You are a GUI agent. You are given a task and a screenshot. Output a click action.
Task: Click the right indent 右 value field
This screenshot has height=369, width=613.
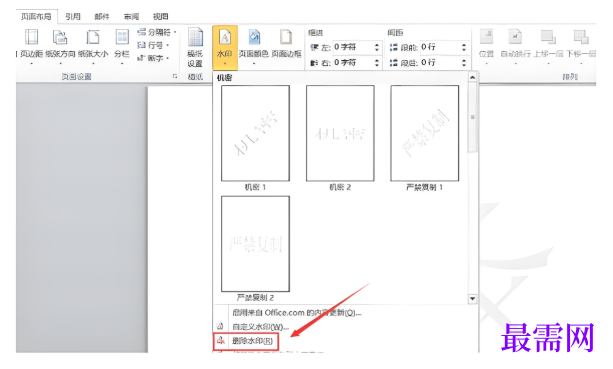pyautogui.click(x=353, y=63)
